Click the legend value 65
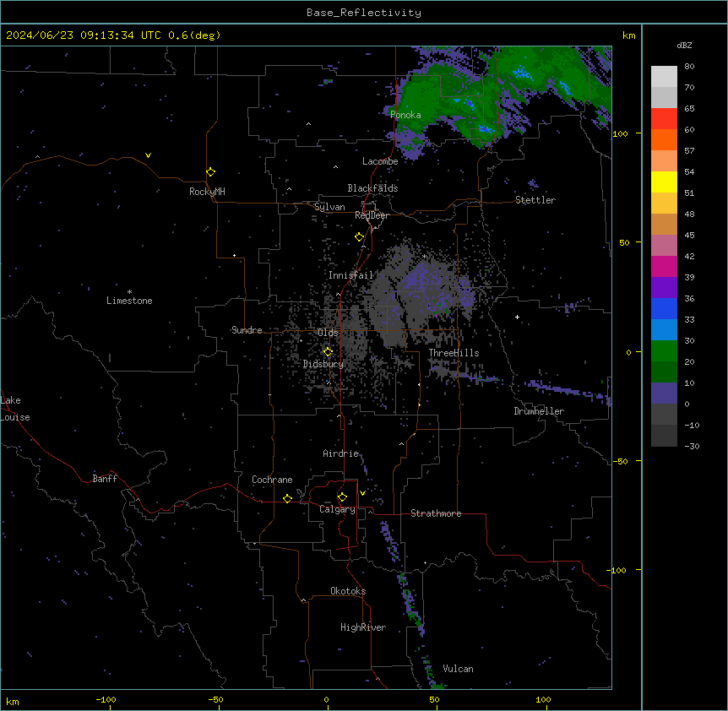This screenshot has width=728, height=711. (x=689, y=109)
